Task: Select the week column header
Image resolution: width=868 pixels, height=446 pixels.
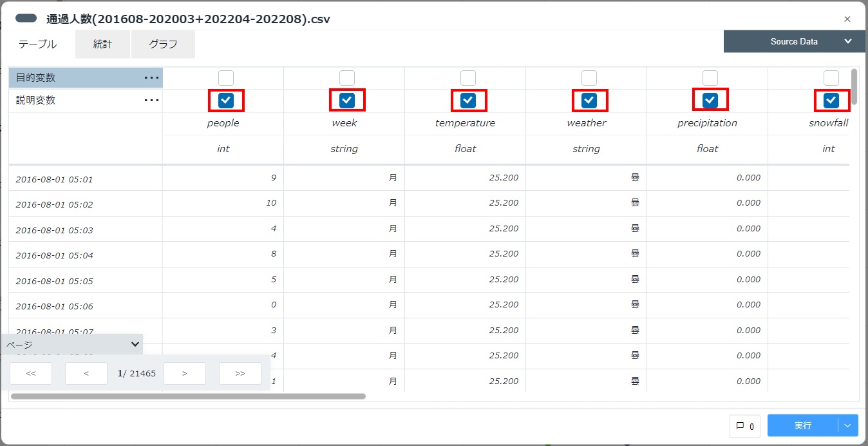Action: [344, 123]
